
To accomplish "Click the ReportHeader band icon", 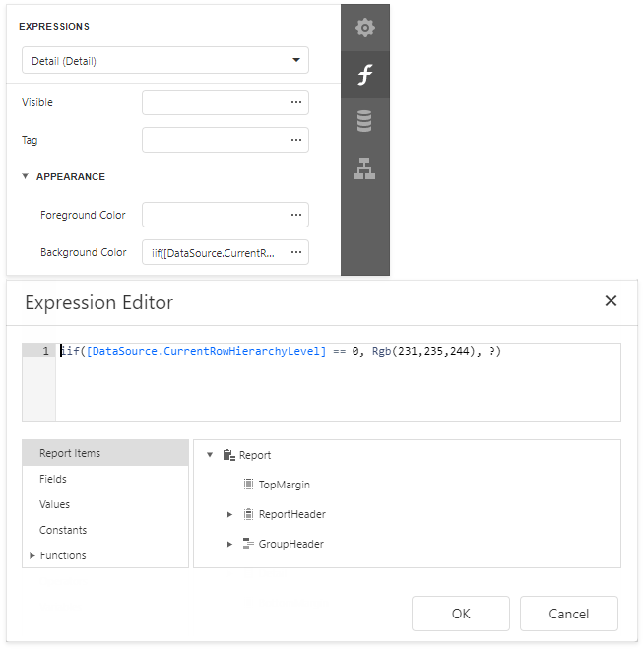I will pos(248,514).
